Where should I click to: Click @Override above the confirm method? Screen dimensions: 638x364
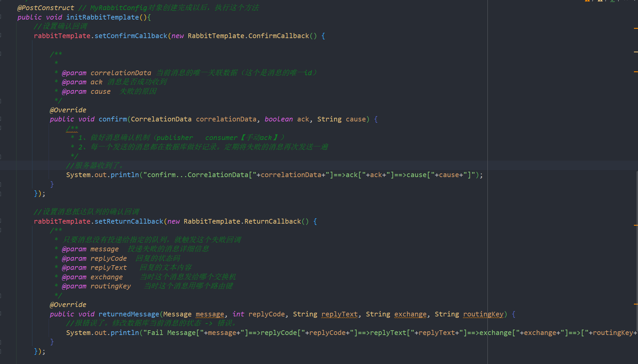pos(68,110)
